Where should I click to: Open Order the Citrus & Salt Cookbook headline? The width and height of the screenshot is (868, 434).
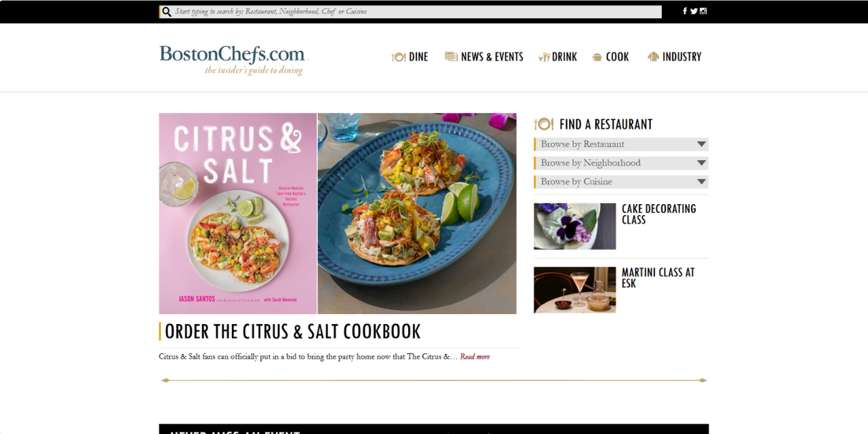click(293, 332)
